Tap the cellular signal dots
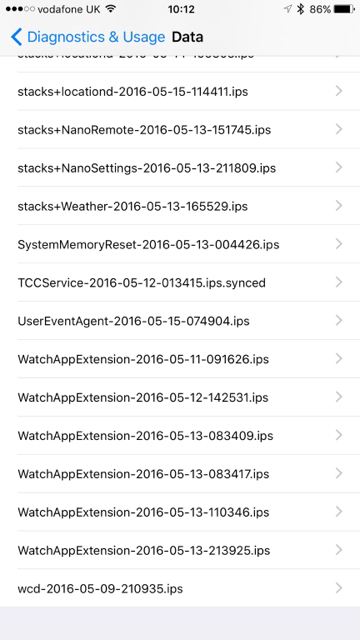 pyautogui.click(x=20, y=9)
